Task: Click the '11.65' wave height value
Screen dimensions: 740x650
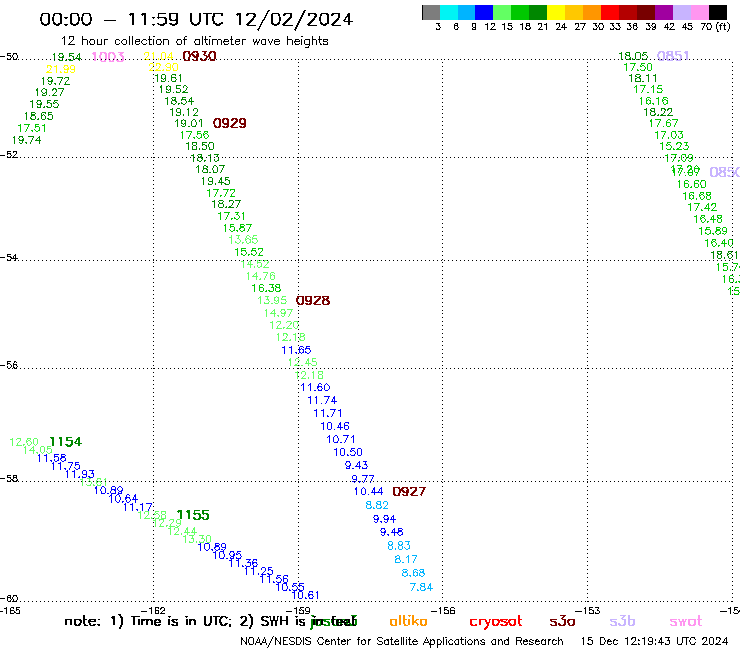Action: tap(296, 350)
